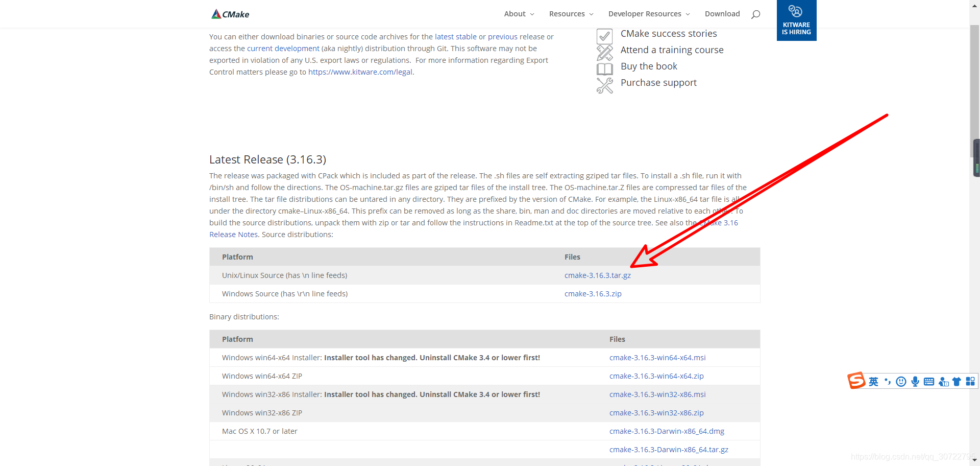Click the Sogou input method S logo
Viewport: 980px width, 466px height.
point(856,381)
